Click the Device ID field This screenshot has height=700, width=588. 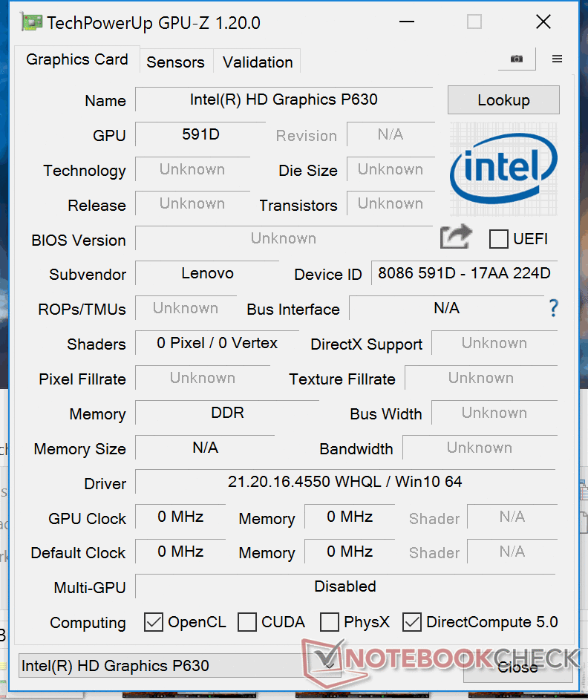coord(464,273)
